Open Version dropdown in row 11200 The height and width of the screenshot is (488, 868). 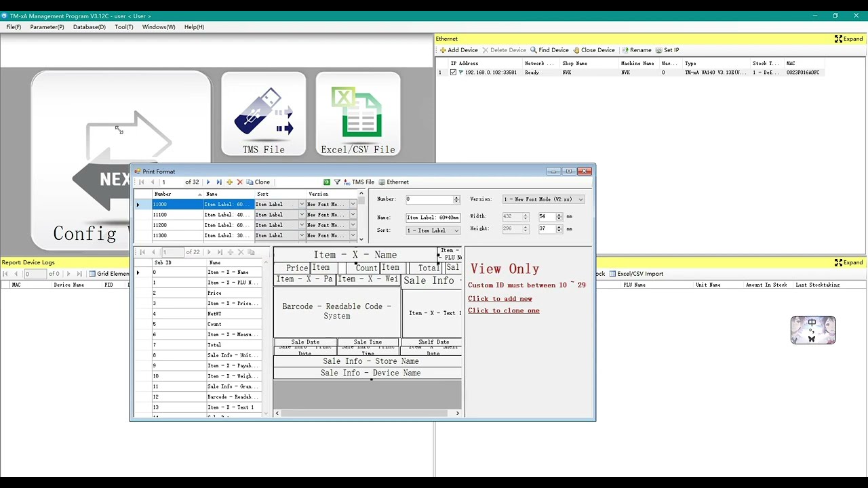353,225
